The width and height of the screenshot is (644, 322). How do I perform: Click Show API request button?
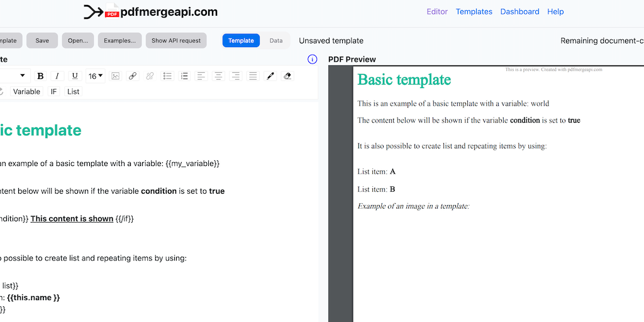[x=176, y=41]
